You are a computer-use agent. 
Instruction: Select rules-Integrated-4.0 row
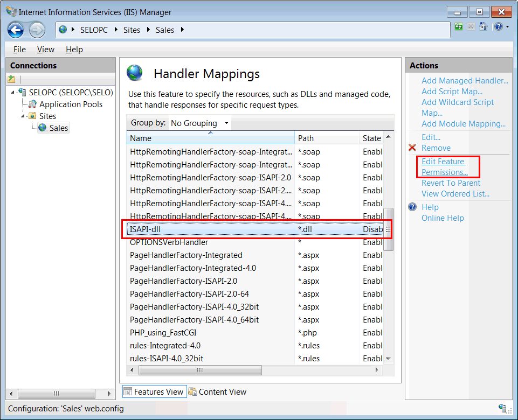255,346
